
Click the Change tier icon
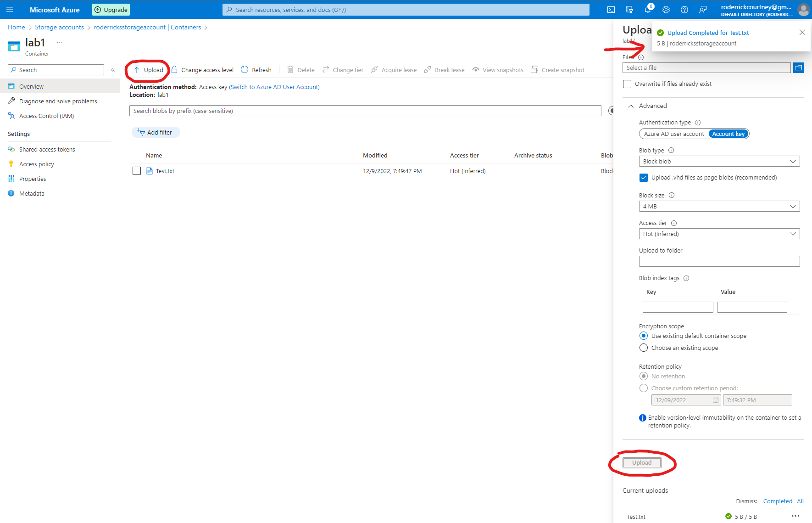tap(326, 69)
